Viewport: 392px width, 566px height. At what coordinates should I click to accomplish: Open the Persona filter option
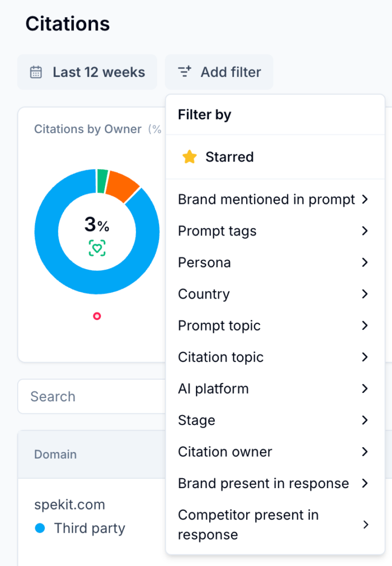pos(204,263)
